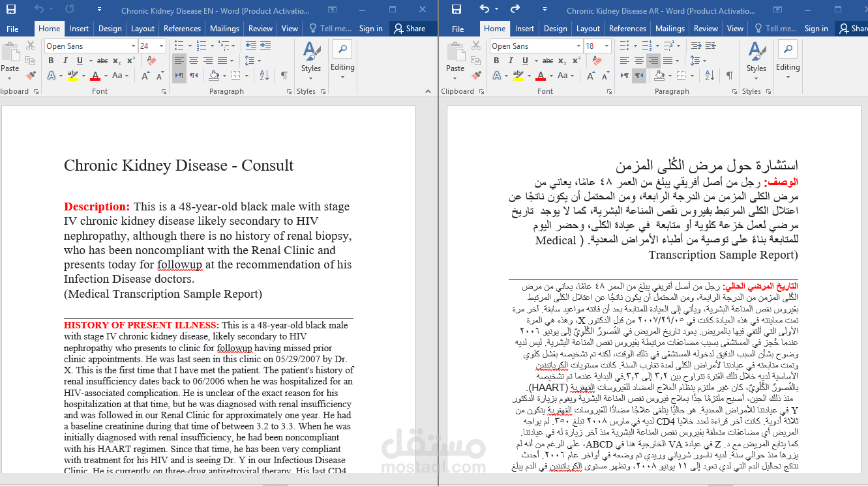868x486 pixels.
Task: Open Find search icon in AR window
Action: coord(788,49)
